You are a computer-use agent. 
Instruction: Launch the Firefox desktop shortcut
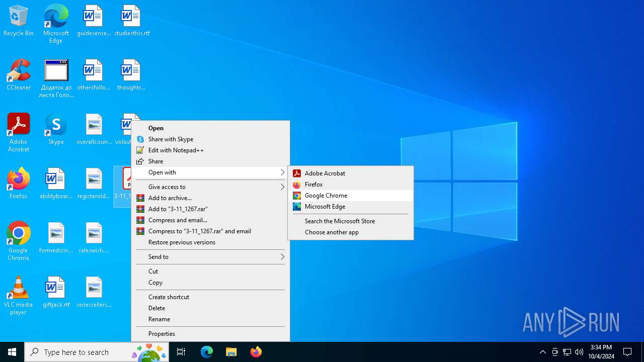pyautogui.click(x=19, y=184)
